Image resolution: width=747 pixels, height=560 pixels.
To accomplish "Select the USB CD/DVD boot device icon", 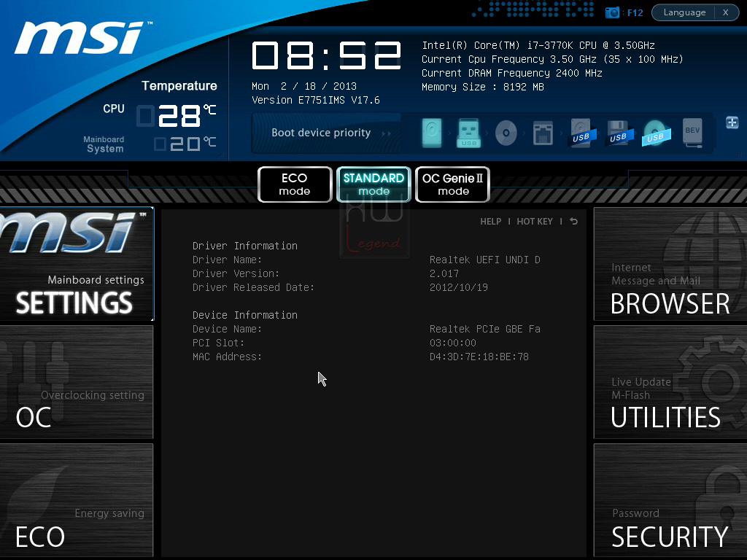I will tap(656, 133).
